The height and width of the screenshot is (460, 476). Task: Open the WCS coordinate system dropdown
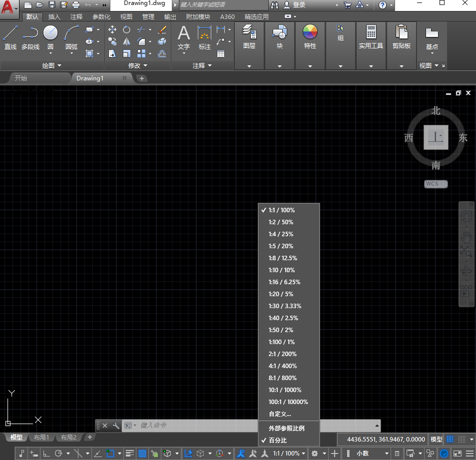point(436,184)
